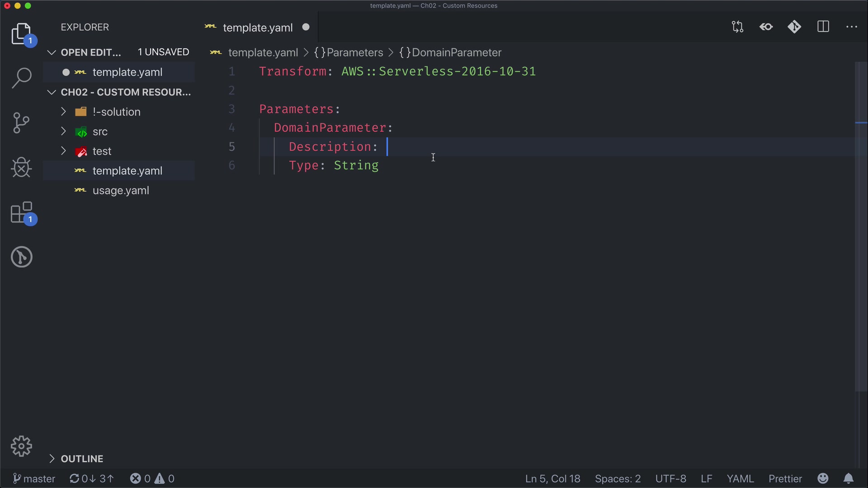
Task: Click the Split Editor Right icon
Action: [x=823, y=27]
